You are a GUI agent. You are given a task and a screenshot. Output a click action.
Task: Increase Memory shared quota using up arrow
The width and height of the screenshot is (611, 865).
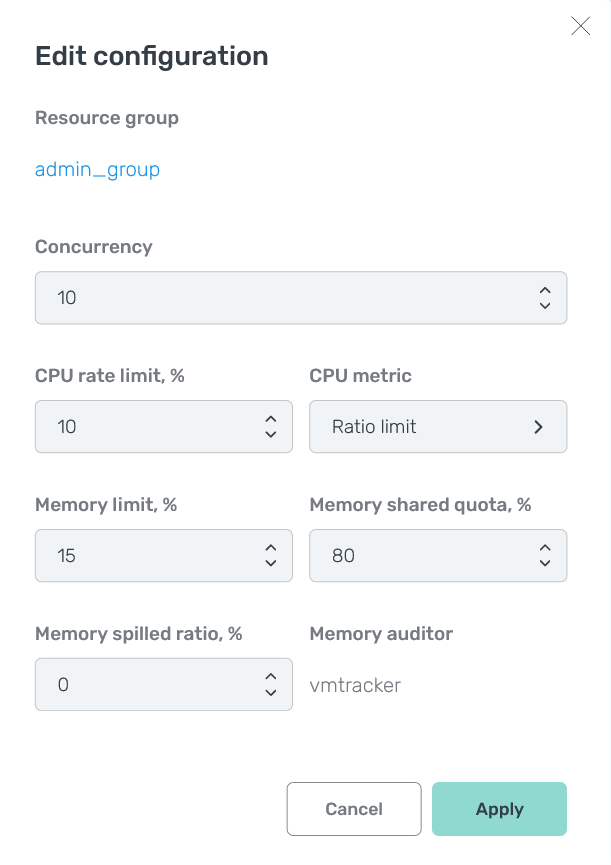pyautogui.click(x=544, y=548)
